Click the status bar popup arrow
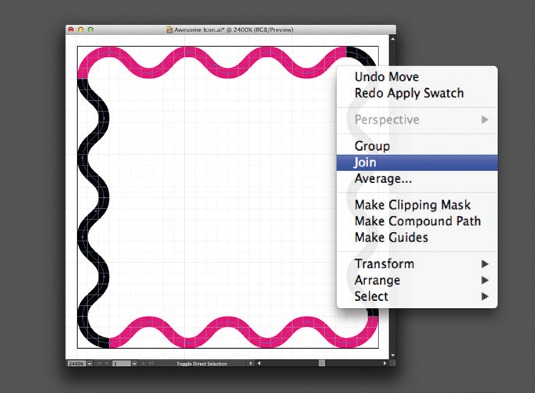Viewport: 535px width, 393px height. (251, 363)
